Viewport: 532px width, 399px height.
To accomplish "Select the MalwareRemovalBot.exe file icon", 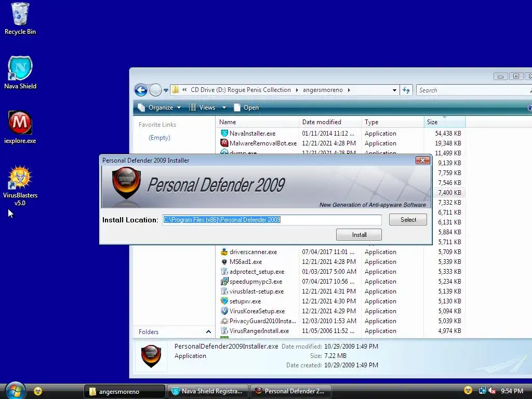I will pyautogui.click(x=224, y=143).
